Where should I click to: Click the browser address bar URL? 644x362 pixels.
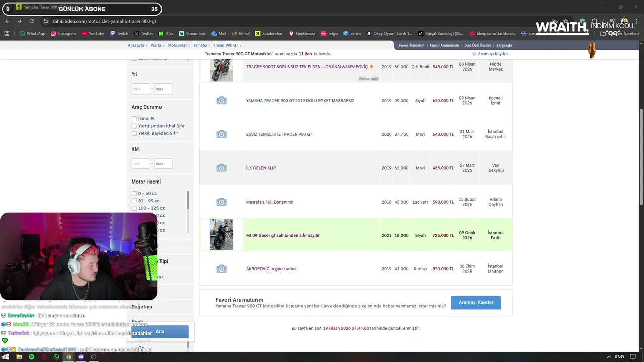[104, 21]
